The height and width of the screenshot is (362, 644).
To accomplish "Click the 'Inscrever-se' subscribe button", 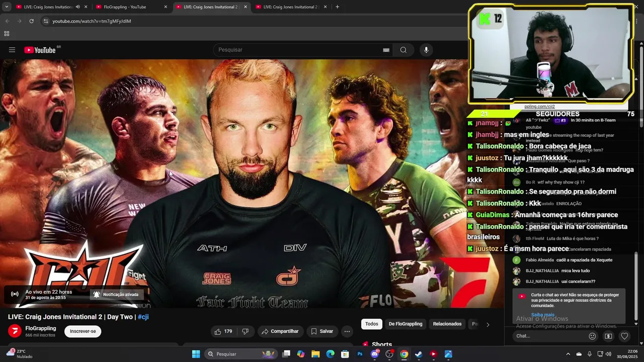I will (83, 331).
